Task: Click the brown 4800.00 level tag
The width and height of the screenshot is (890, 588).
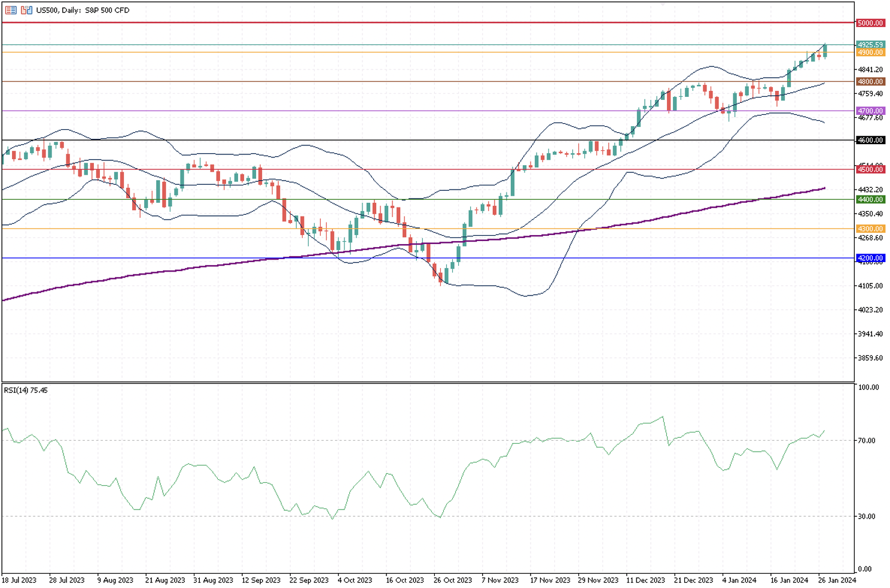Action: point(870,81)
